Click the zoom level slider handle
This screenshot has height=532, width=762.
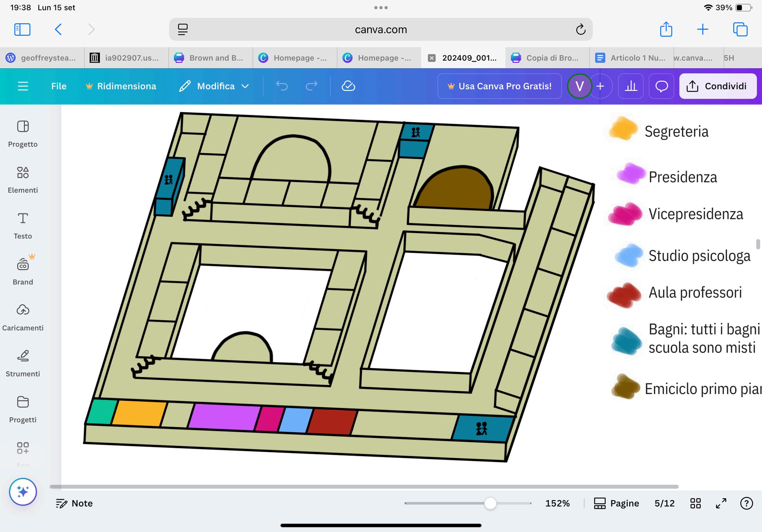tap(490, 503)
